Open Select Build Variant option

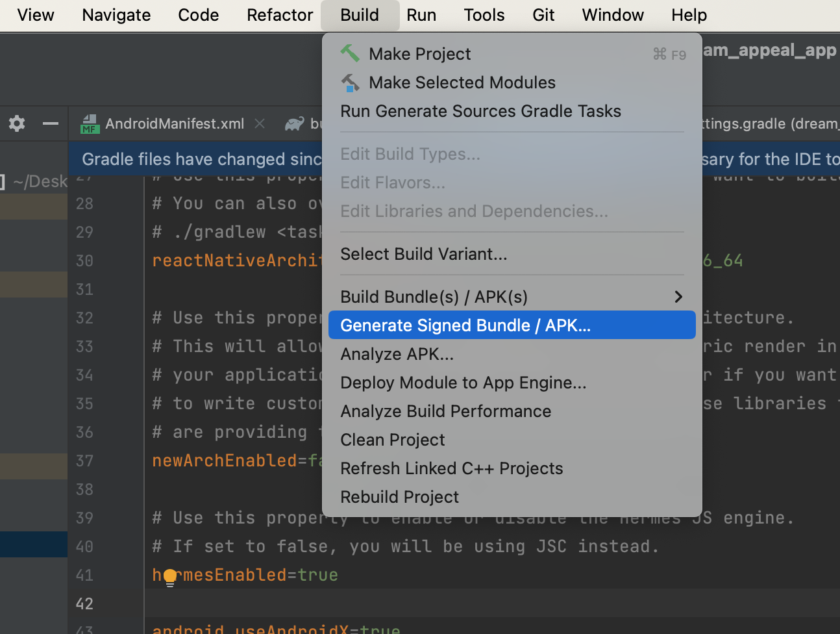(423, 254)
